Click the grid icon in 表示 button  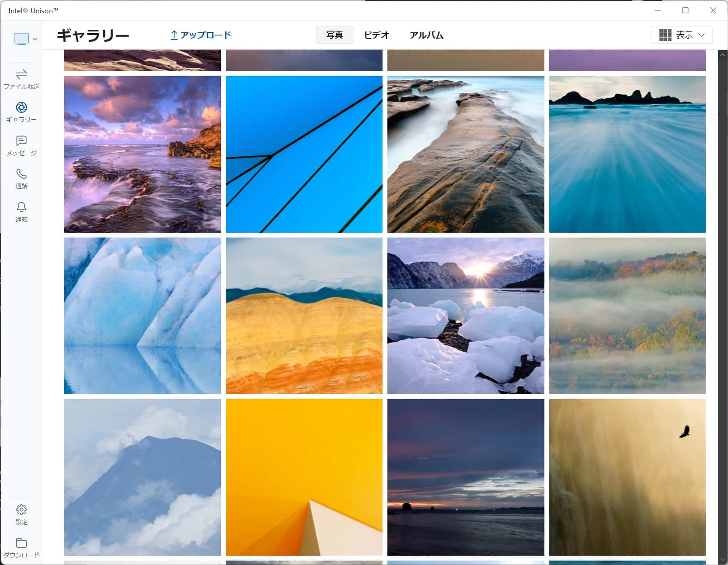(x=665, y=35)
